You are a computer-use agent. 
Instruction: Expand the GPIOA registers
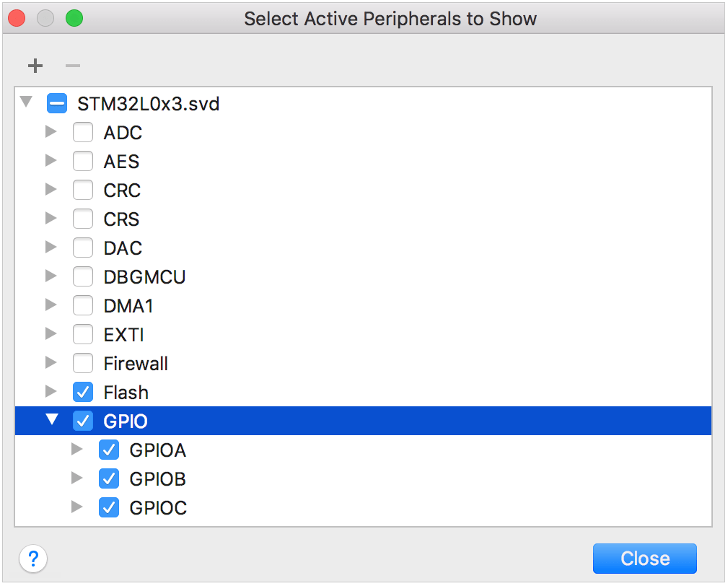coord(76,450)
